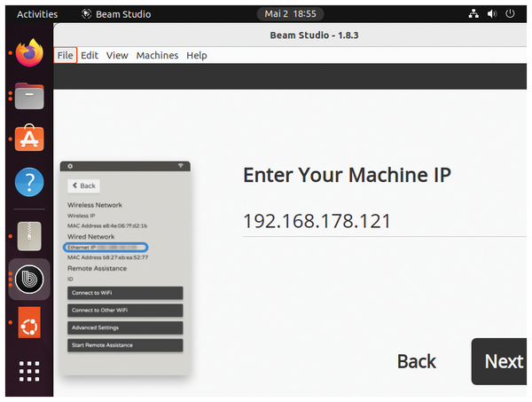Open Firefox from the Ubuntu dock
This screenshot has width=532, height=402.
29,52
